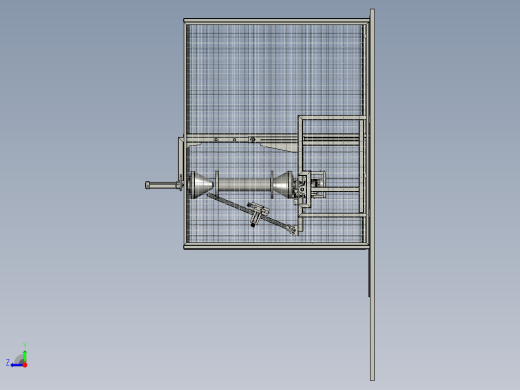Image resolution: width=520 pixels, height=390 pixels.
Task: Select the diagonal arm below the spool
Action: coord(251,213)
